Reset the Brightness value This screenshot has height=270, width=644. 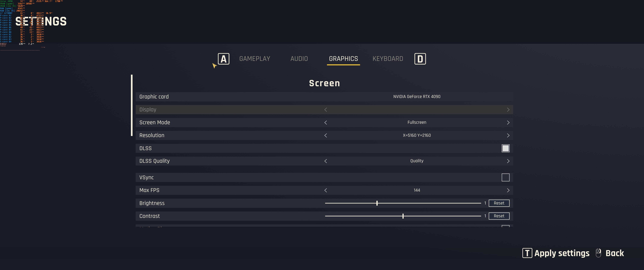click(x=499, y=203)
